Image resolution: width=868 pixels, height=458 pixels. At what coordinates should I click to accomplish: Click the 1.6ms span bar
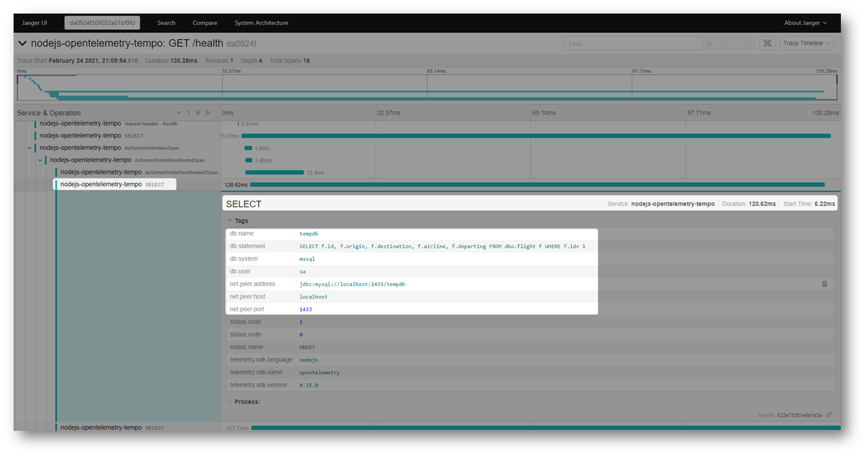[x=248, y=148]
